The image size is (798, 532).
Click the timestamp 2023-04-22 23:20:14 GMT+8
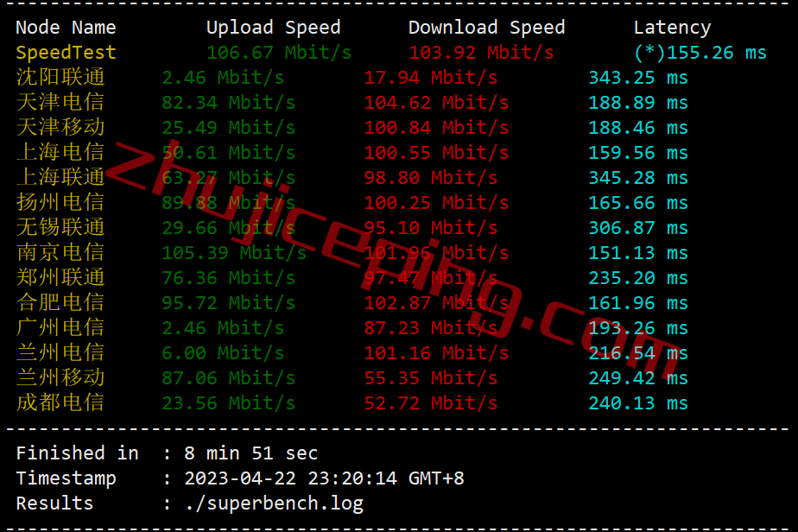pyautogui.click(x=324, y=478)
